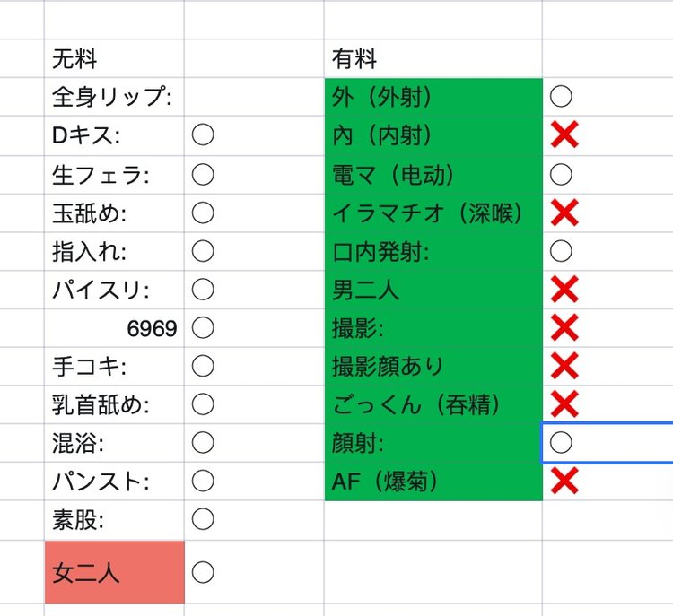
Task: Select the 手コキ: cell
Action: (114, 366)
